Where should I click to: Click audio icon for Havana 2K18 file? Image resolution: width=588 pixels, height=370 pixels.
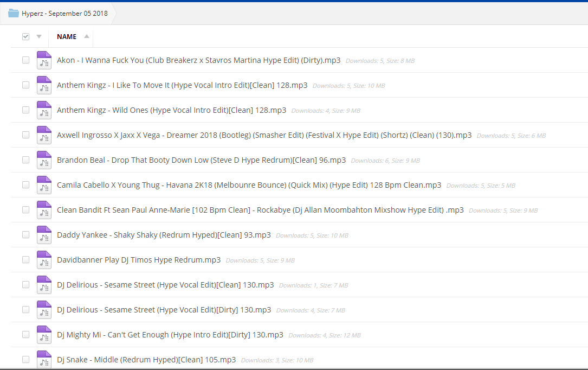click(x=44, y=185)
